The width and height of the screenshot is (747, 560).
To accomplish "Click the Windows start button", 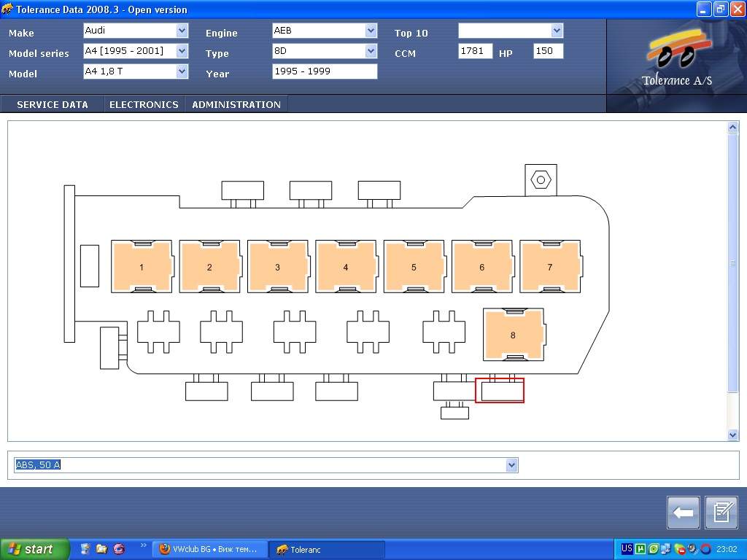I will pyautogui.click(x=34, y=549).
